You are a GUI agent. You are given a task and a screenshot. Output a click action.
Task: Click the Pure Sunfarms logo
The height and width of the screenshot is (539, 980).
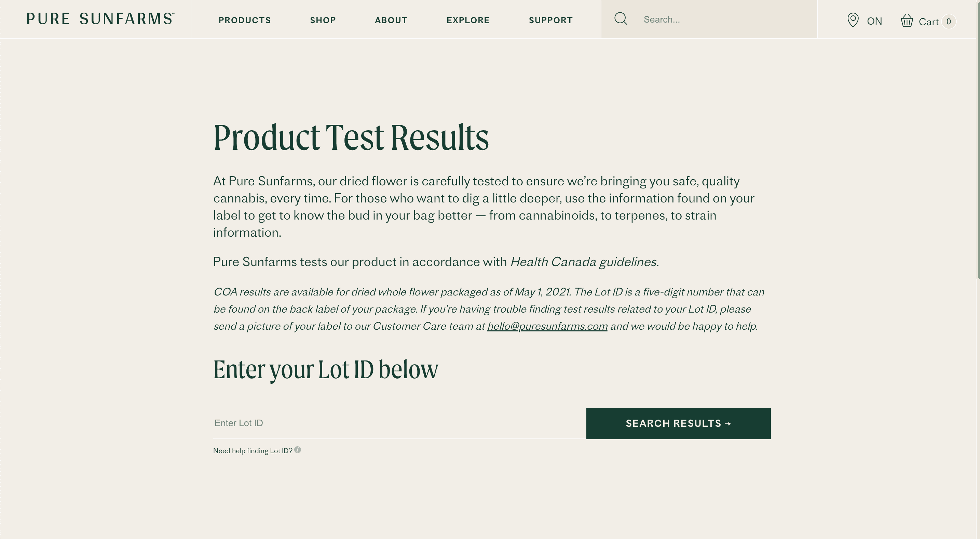101,19
